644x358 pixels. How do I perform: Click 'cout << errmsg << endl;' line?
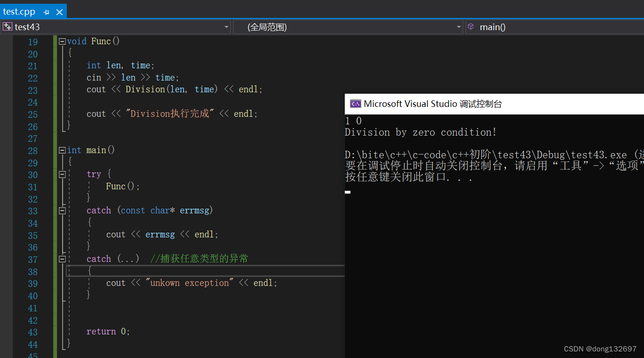pyautogui.click(x=162, y=235)
